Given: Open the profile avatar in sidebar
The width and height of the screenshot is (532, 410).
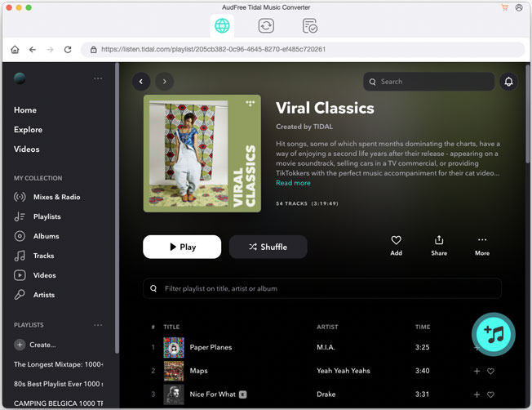Looking at the screenshot, I should [x=20, y=78].
